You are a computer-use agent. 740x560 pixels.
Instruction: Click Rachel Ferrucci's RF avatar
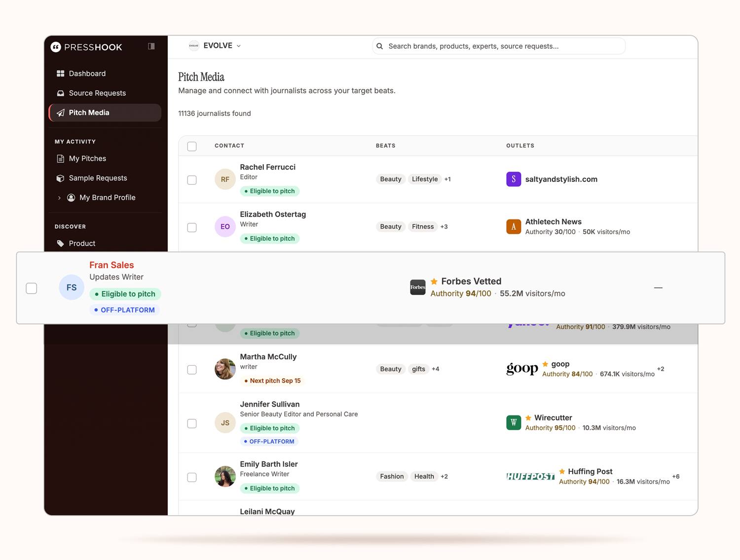point(225,179)
